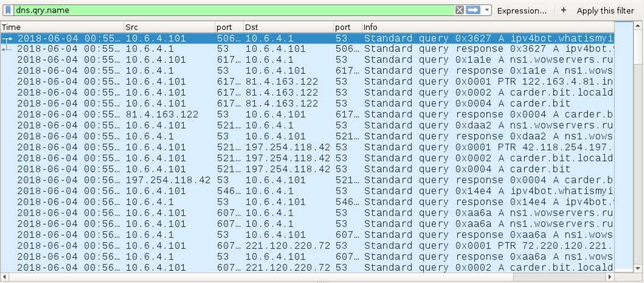
Task: Clear the display filter with X icon
Action: pos(460,10)
